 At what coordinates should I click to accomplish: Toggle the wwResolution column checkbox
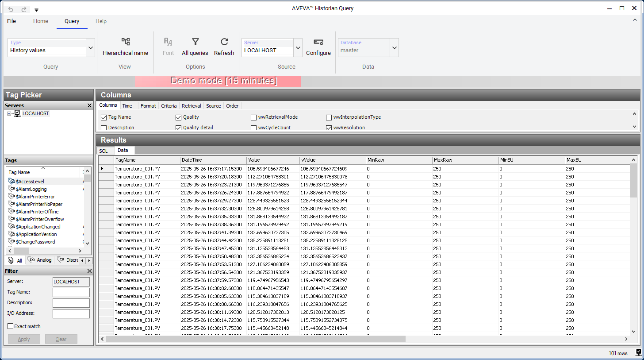point(329,128)
